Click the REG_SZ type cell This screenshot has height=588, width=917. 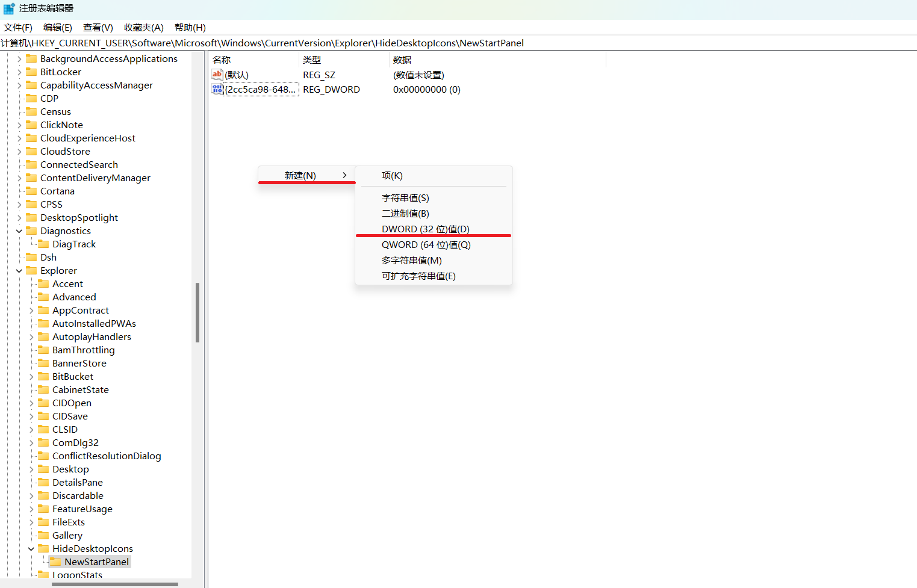click(x=319, y=75)
